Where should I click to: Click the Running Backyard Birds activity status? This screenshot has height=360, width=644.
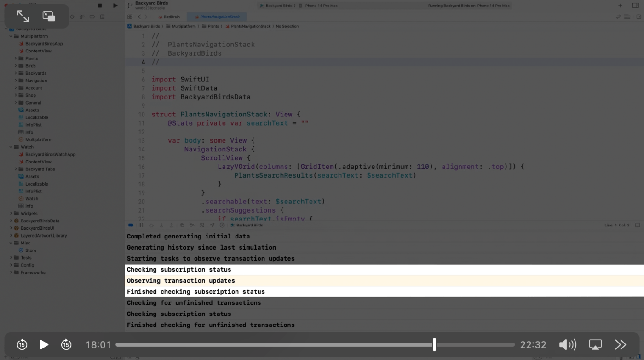click(469, 6)
